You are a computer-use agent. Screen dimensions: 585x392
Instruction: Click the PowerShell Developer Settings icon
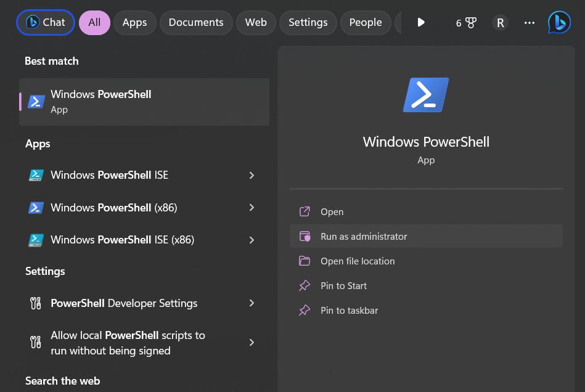coord(36,303)
